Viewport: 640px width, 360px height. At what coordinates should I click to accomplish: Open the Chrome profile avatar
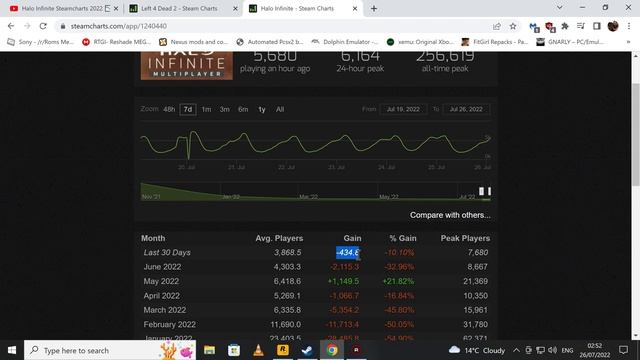coord(613,26)
